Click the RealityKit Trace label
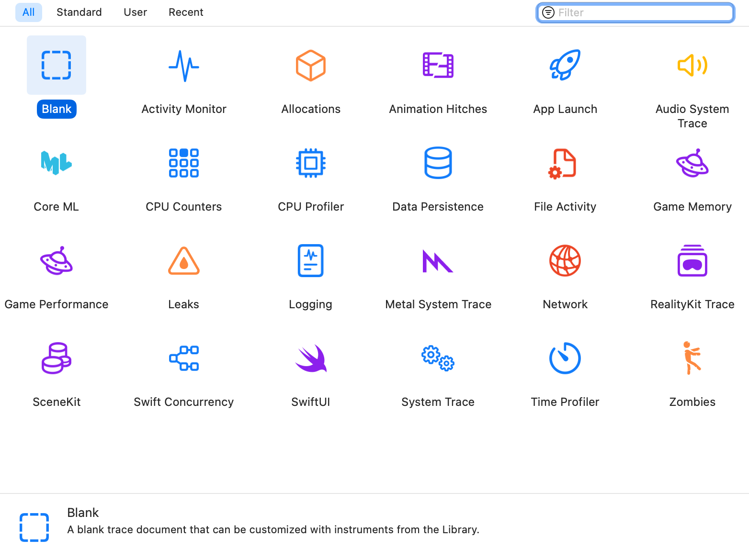749x560 pixels. (692, 304)
